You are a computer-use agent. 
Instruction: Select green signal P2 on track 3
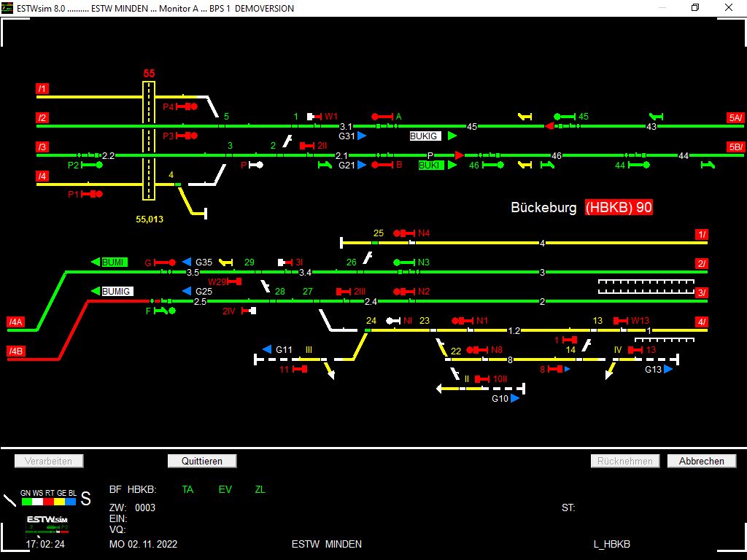pos(91,166)
